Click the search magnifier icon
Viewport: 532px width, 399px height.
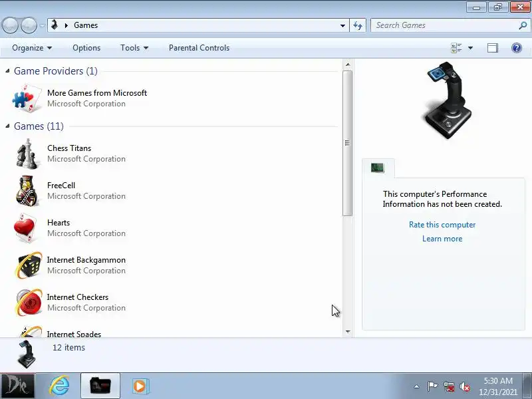523,25
